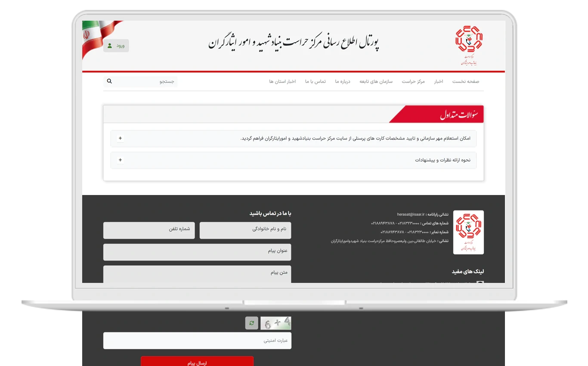The image size is (588, 366).
Task: Open the FAQ about استعلام مهر سازمانی
Action: (355, 139)
